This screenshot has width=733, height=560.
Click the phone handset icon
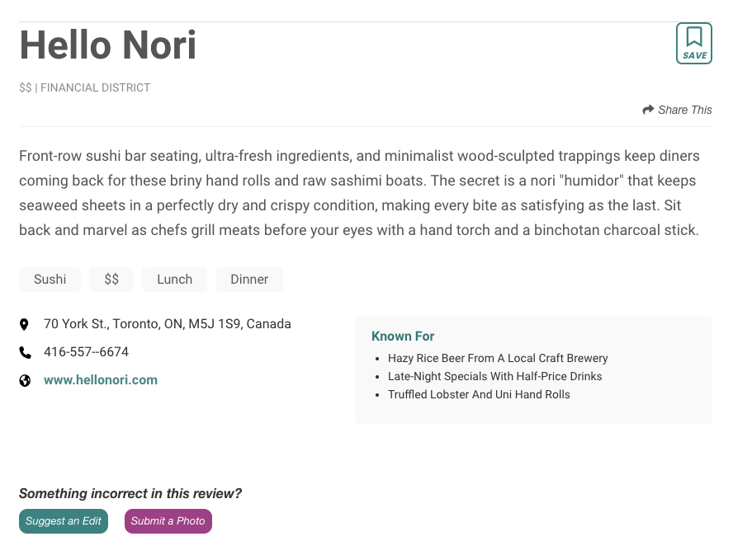pyautogui.click(x=25, y=352)
